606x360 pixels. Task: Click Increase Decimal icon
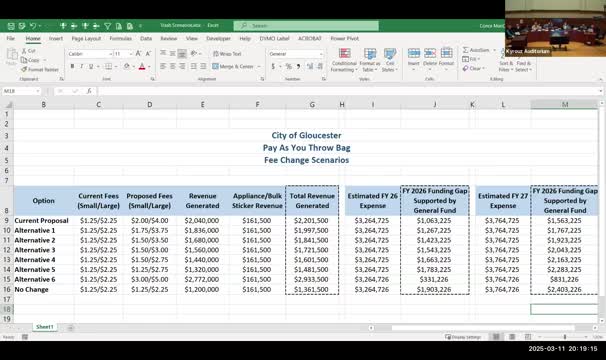[310, 67]
